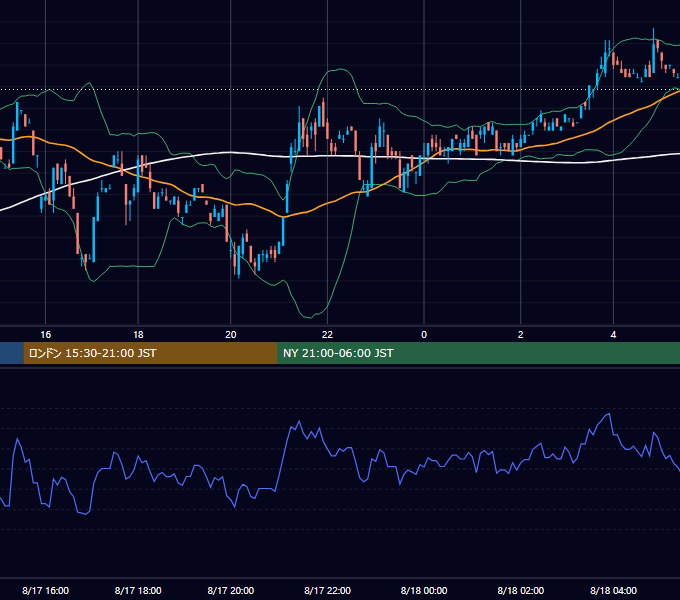Select the NY 21:00-06:00 JST session bar
Screen dimensions: 680x600
(478, 353)
